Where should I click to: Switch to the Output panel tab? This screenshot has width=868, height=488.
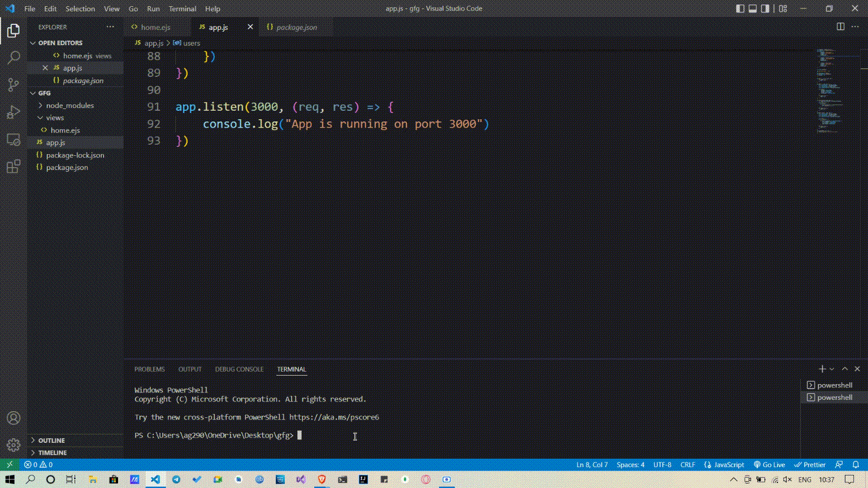[190, 369]
